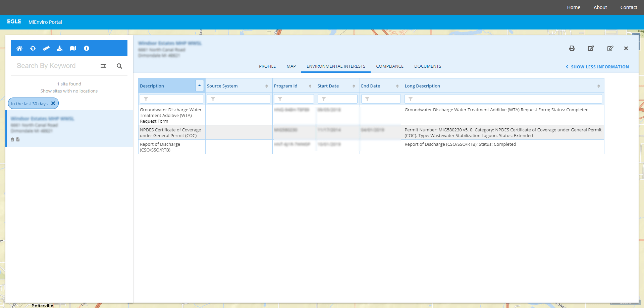This screenshot has width=644, height=308.
Task: Click the End Date filter box
Action: (381, 99)
